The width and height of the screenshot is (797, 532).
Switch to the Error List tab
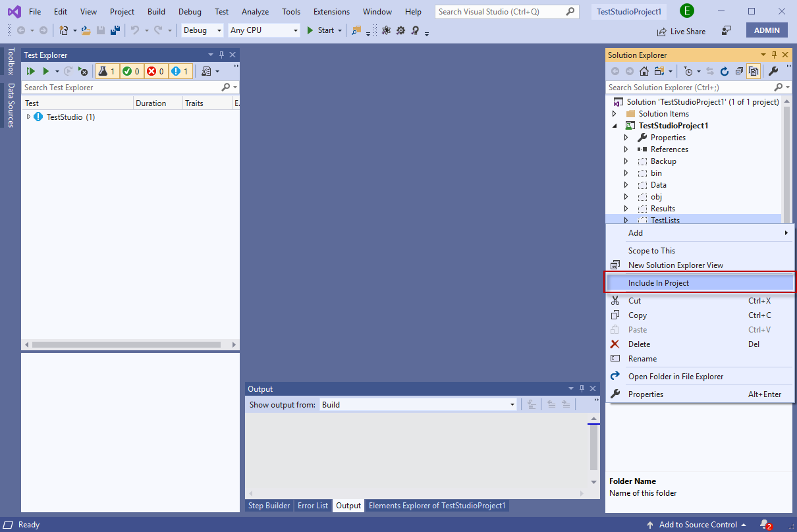pos(313,506)
